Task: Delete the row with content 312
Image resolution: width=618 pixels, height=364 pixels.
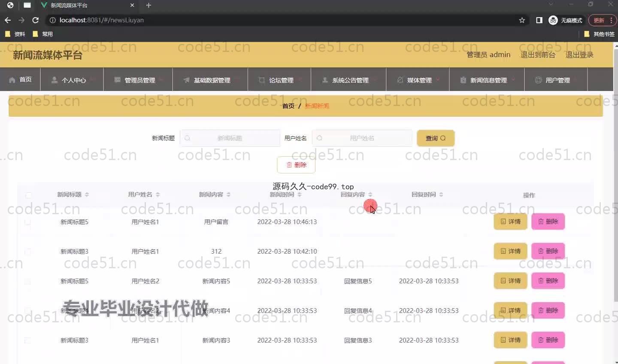Action: 548,251
